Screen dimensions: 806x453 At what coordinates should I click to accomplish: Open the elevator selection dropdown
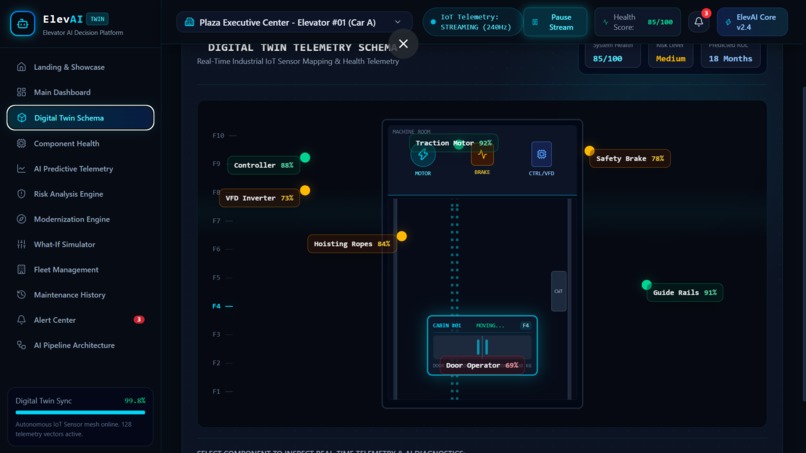coord(294,22)
